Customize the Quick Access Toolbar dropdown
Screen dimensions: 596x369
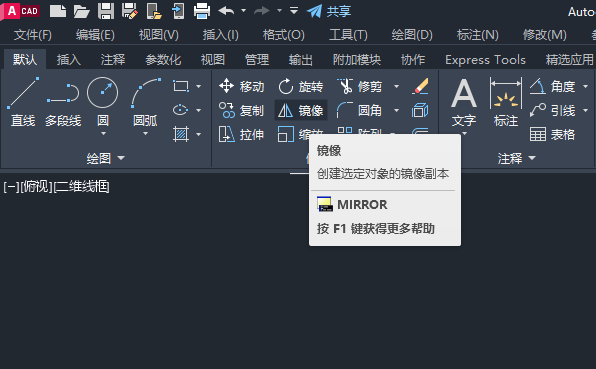click(293, 10)
